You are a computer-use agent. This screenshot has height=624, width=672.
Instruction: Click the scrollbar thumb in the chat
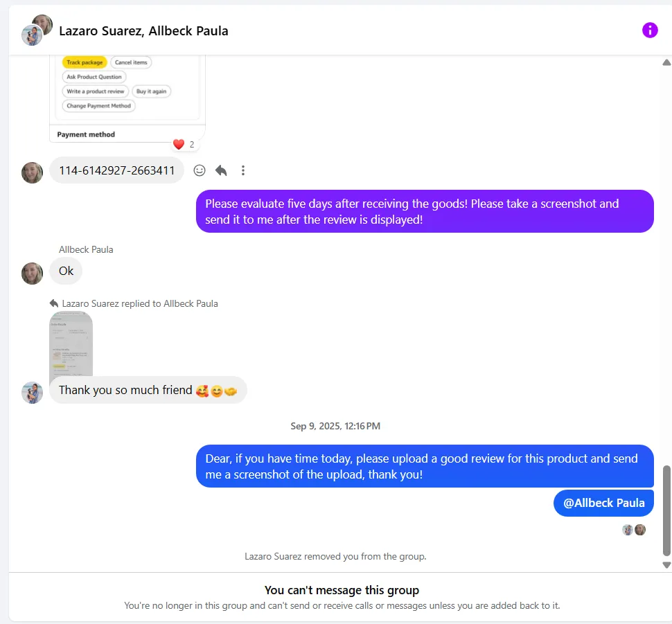[666, 510]
